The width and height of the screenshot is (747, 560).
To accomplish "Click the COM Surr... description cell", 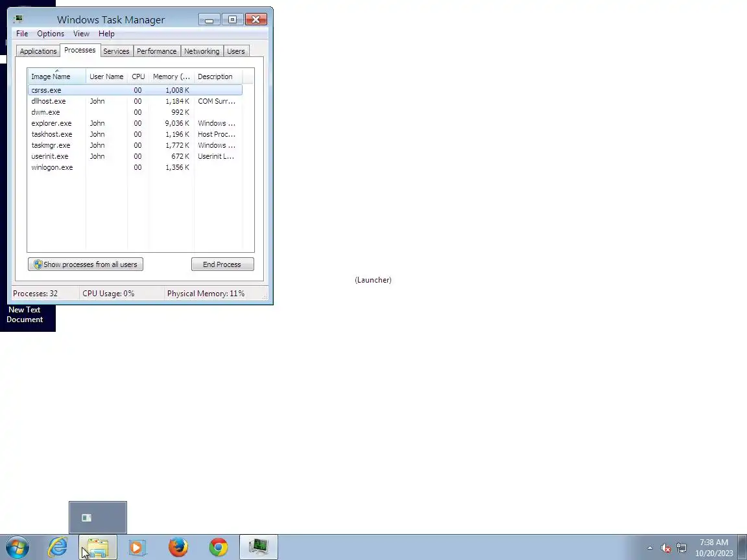I will [x=217, y=101].
